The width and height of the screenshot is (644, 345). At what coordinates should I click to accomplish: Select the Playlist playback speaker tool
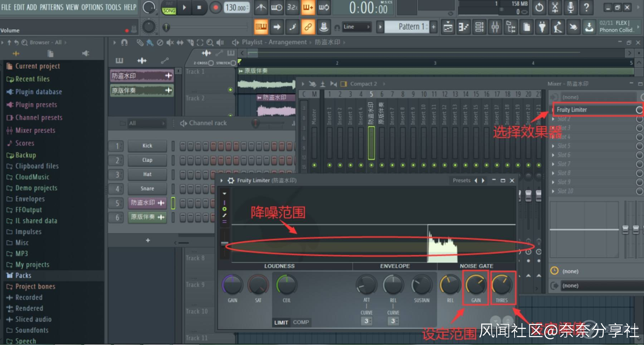coord(220,43)
